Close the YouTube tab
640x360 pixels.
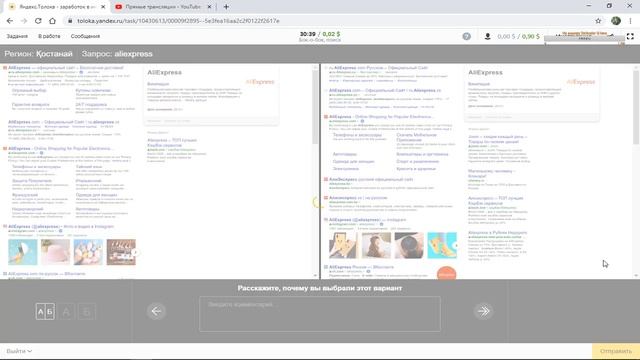[x=209, y=7]
